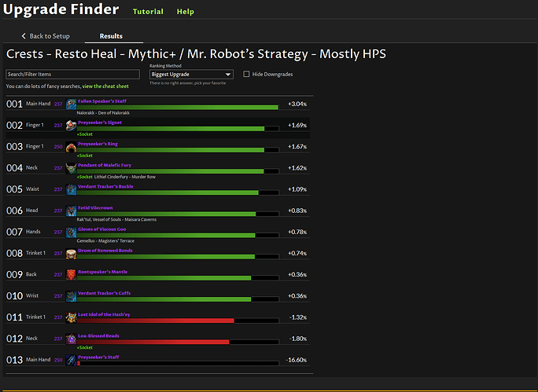Screen dimensions: 538x392
Task: Click the Pendant of Malefic Fury icon
Action: [71, 168]
